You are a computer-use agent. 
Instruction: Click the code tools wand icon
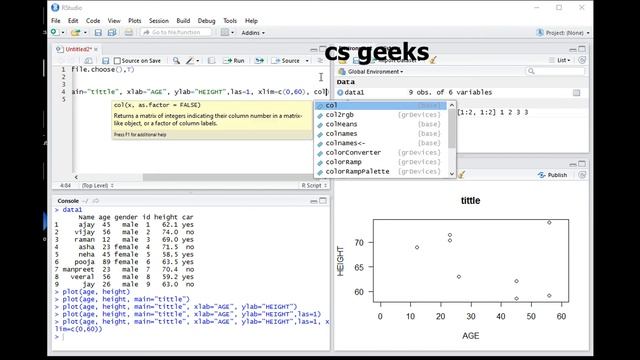[190, 60]
